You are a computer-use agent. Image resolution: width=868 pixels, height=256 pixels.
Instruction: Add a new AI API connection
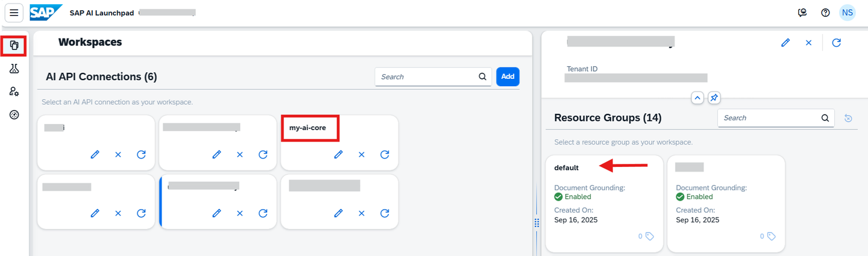508,76
